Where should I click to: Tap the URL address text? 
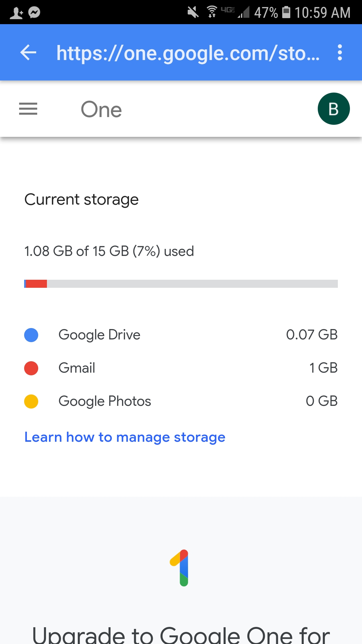pos(188,53)
